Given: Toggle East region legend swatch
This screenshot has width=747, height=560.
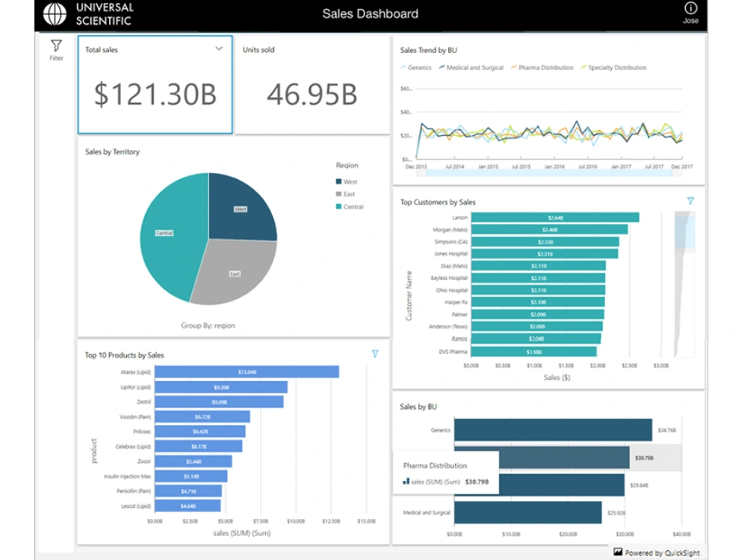Looking at the screenshot, I should (x=338, y=194).
